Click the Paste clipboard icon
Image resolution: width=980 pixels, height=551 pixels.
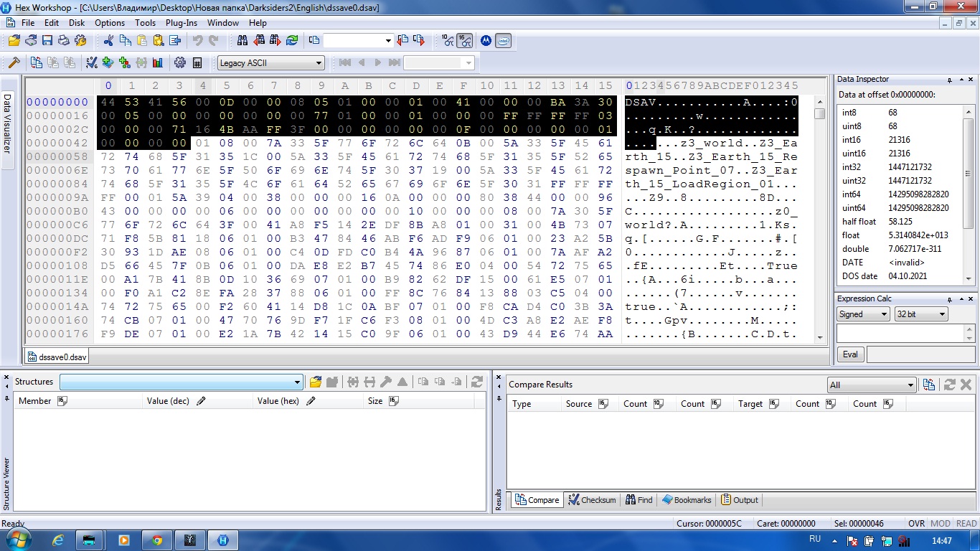(x=141, y=41)
